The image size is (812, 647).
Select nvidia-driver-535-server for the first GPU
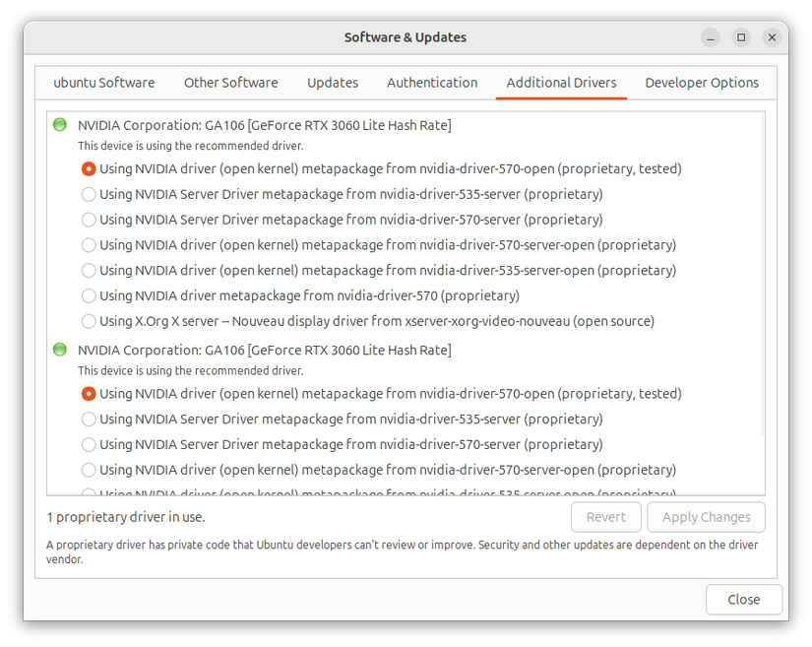point(88,194)
